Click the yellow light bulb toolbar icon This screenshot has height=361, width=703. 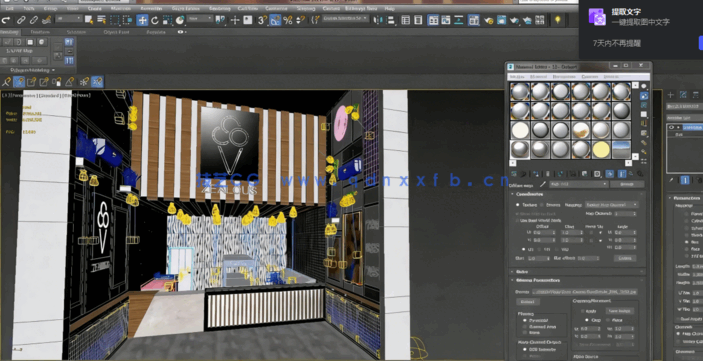(x=557, y=20)
